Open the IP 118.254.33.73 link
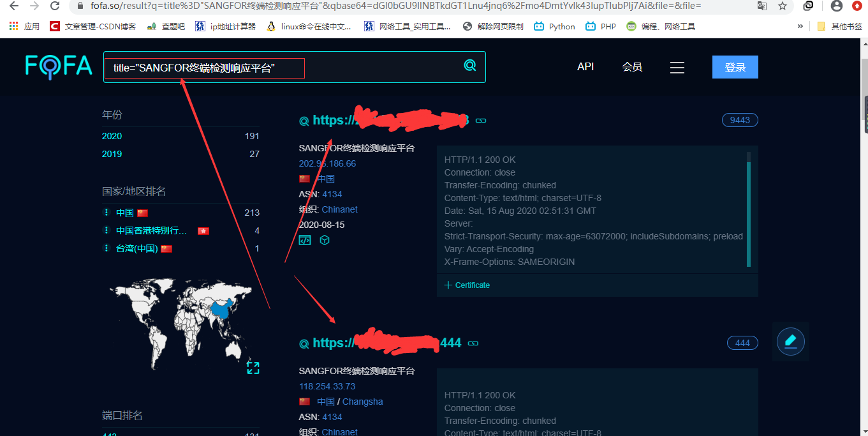This screenshot has width=868, height=436. pos(327,386)
